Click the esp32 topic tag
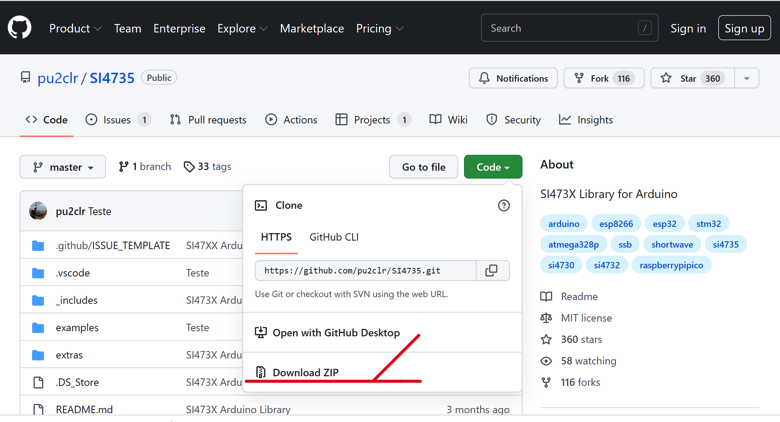The width and height of the screenshot is (780, 422). click(665, 224)
